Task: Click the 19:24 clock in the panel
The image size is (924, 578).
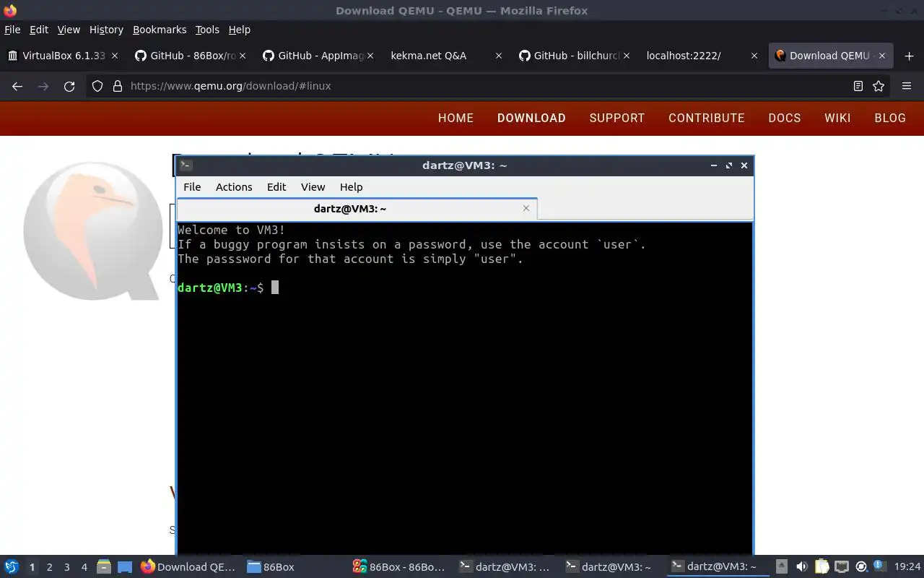Action: click(x=907, y=567)
